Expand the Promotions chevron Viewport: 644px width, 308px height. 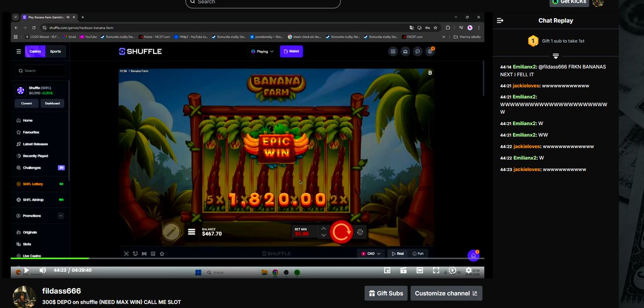(x=61, y=216)
